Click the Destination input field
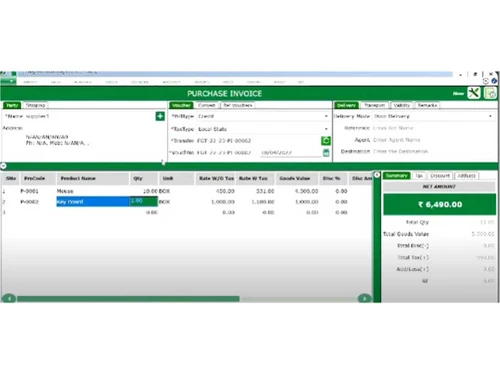The width and height of the screenshot is (500, 375). pos(433,151)
